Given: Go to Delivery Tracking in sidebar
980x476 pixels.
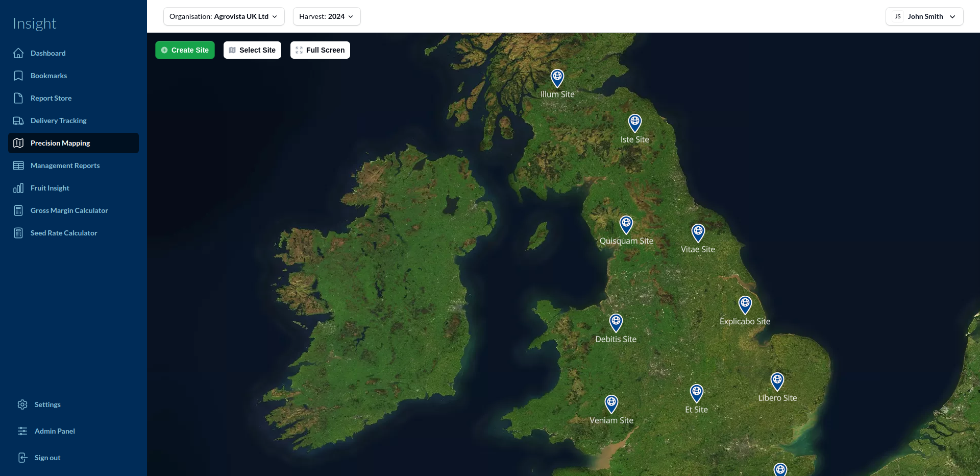Looking at the screenshot, I should (58, 121).
